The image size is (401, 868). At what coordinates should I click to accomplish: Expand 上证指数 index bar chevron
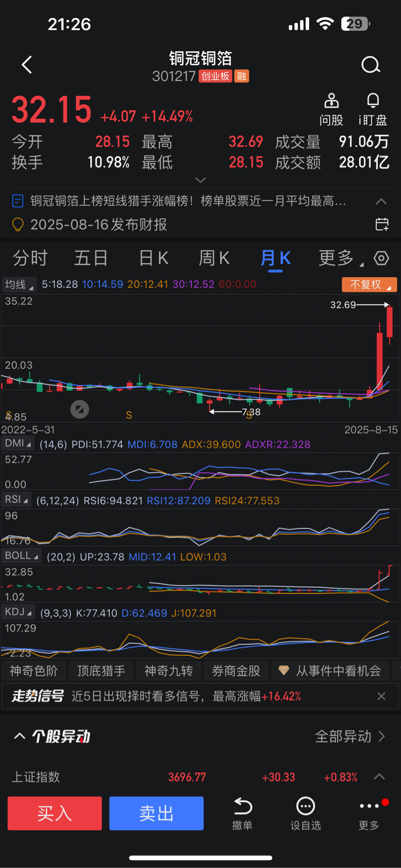click(x=380, y=777)
